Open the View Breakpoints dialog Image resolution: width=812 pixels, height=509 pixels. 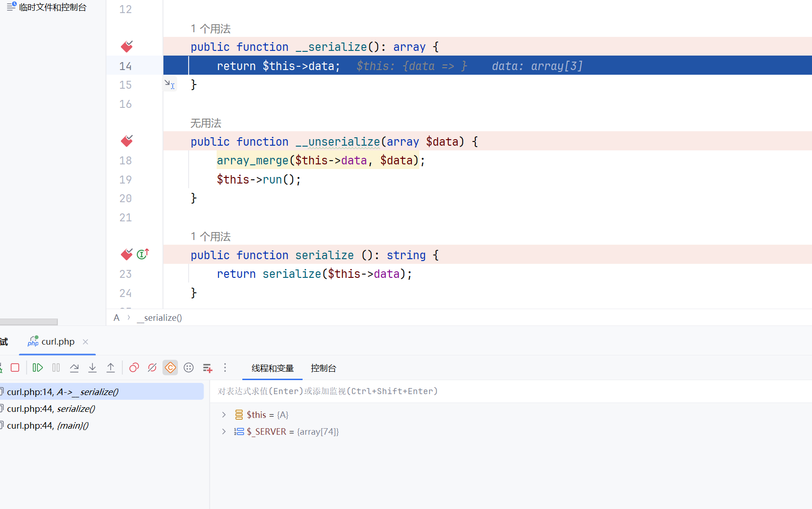(134, 368)
